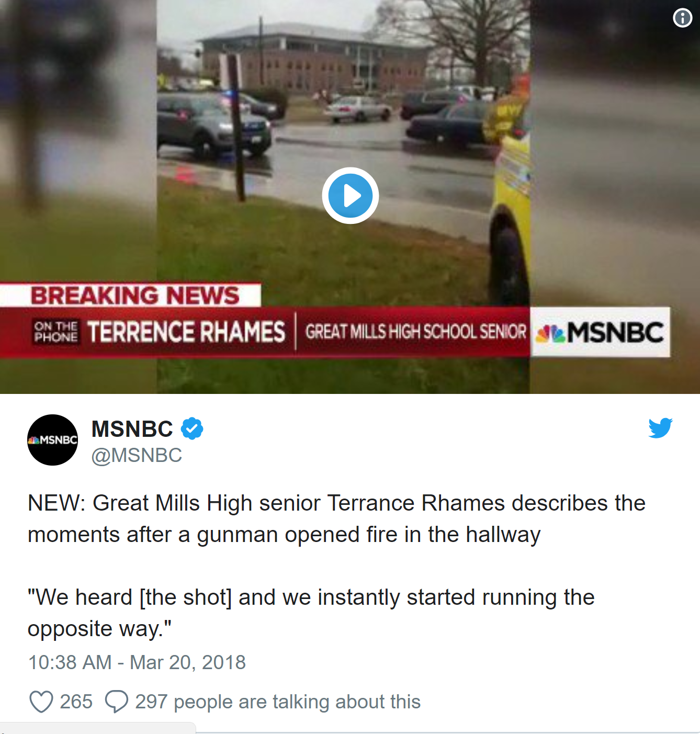Play the MSNBC breaking news video

(x=350, y=196)
